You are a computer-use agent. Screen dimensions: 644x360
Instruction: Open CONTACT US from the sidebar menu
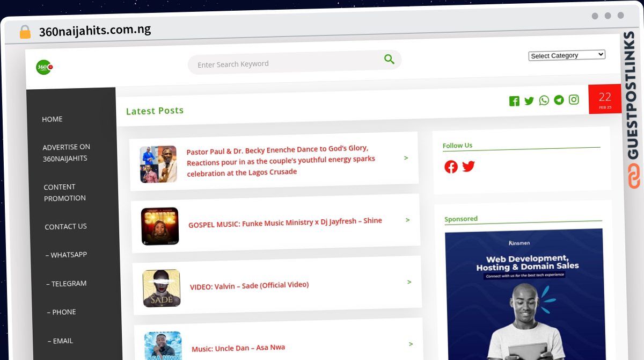65,226
